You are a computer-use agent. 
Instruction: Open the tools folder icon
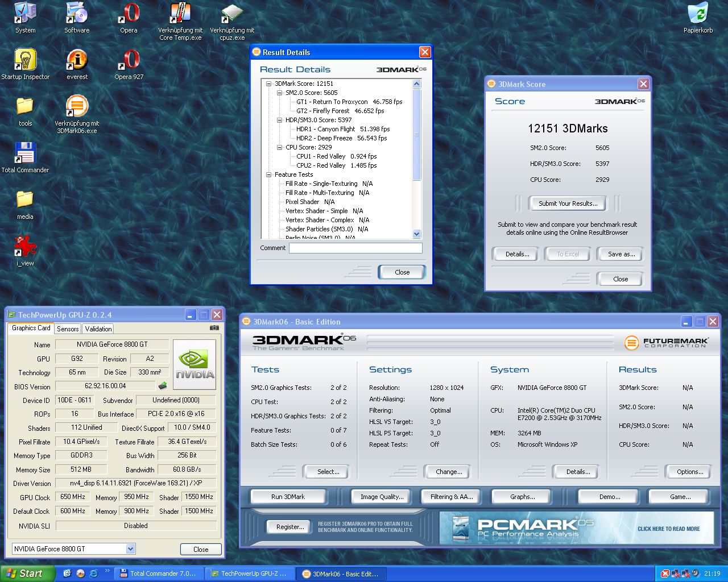click(x=25, y=111)
